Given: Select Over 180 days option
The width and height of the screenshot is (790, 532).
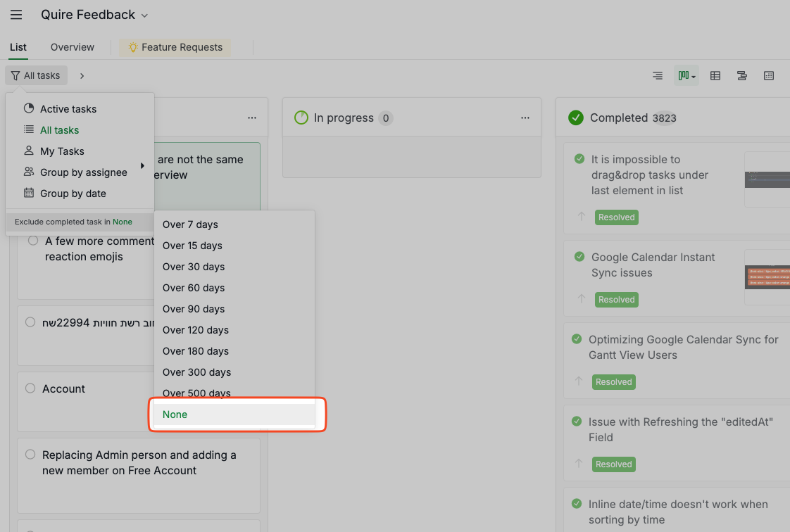Looking at the screenshot, I should click(x=234, y=351).
